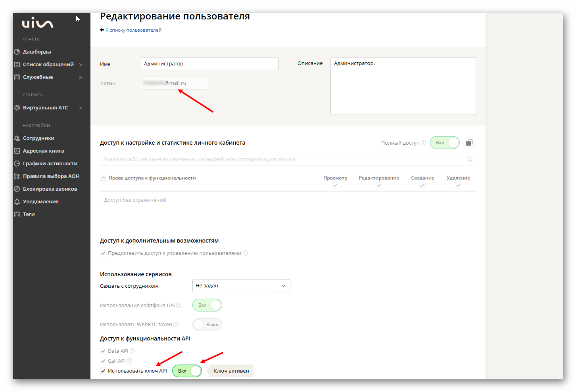This screenshot has height=392, width=576.
Task: Open the Связать с сотрудником dropdown
Action: pos(241,285)
